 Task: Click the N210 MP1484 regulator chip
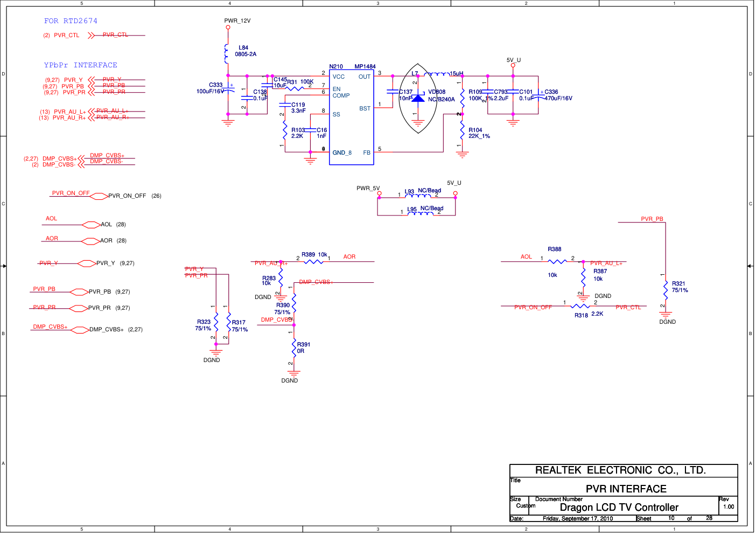[351, 117]
